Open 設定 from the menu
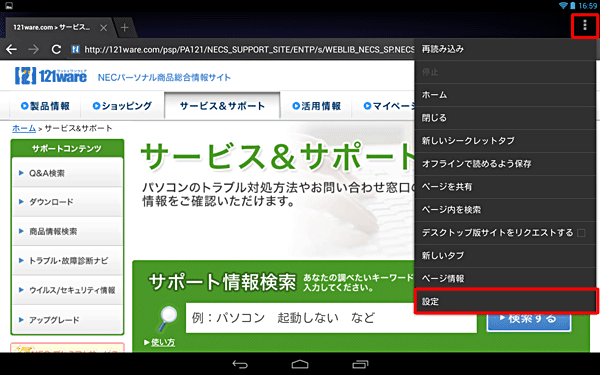This screenshot has width=600, height=375. [x=505, y=302]
